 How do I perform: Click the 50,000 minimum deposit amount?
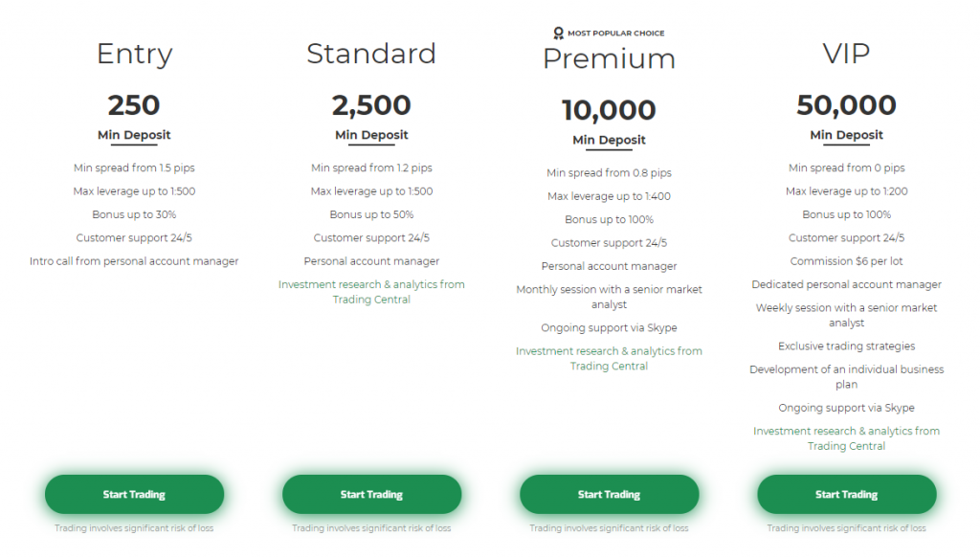(x=847, y=105)
